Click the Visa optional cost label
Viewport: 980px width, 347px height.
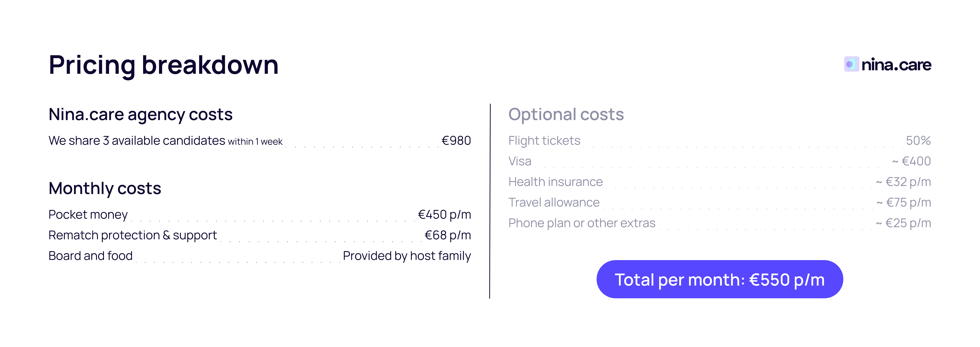tap(520, 161)
